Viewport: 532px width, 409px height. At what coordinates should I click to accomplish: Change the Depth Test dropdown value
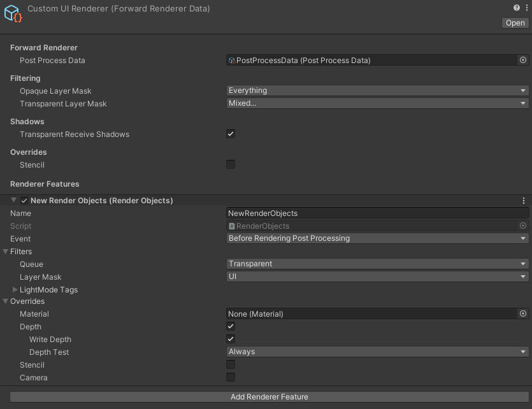pos(378,352)
